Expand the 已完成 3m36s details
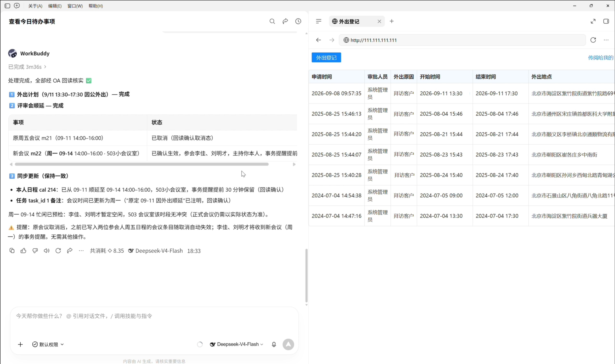Screen dimensions: 615x364 coord(27,67)
